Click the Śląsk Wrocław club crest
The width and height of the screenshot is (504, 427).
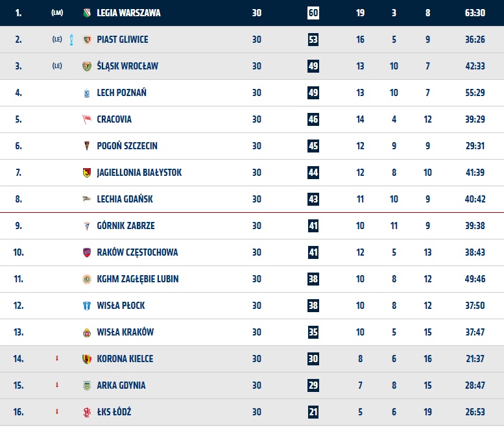(x=87, y=66)
